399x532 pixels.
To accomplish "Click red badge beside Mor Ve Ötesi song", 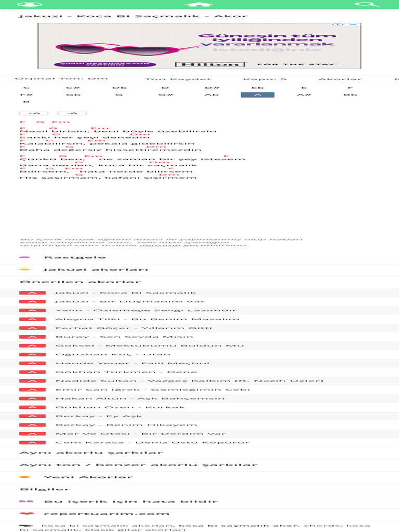I will 32,434.
